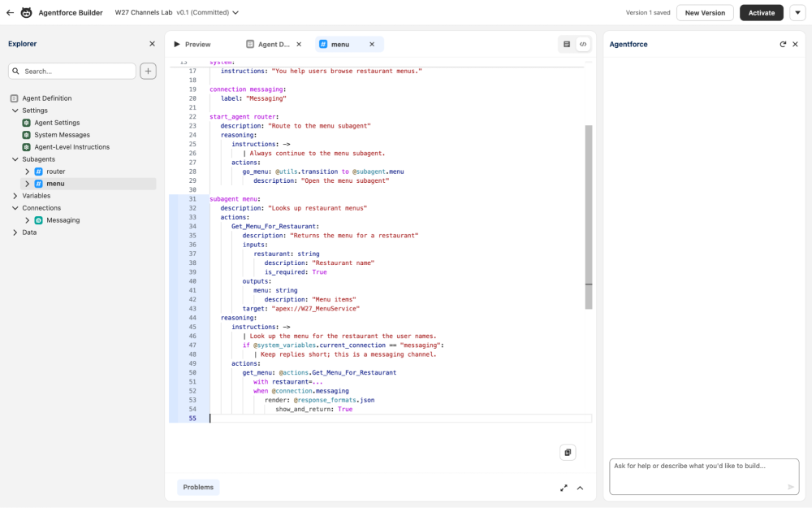Click 'show_and_return: True' on line 54

tap(313, 409)
